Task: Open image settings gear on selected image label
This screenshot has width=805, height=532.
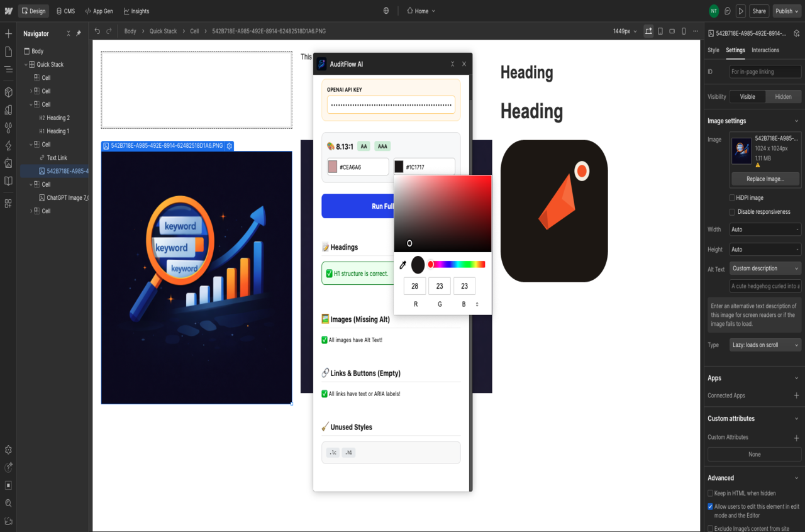Action: (230, 146)
